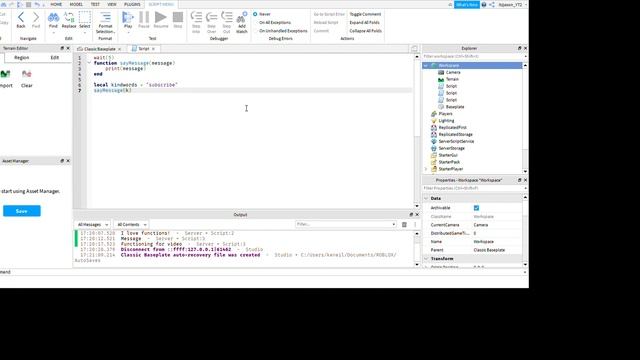Click the Clear terrain icon
This screenshot has width=640, height=360.
tap(27, 74)
